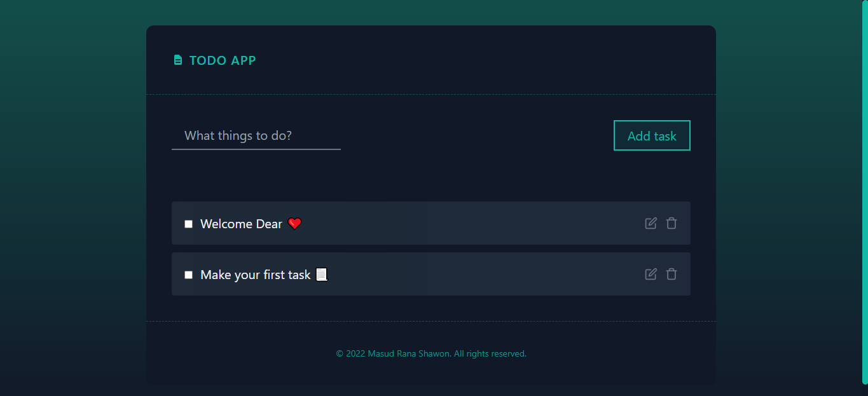868x396 pixels.
Task: Click the Welcome Dear task label text
Action: click(x=241, y=223)
